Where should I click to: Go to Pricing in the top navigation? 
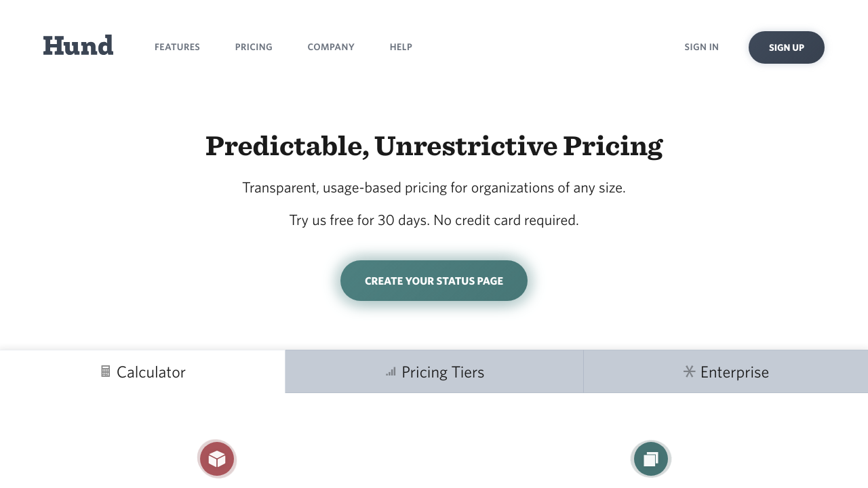(x=254, y=47)
